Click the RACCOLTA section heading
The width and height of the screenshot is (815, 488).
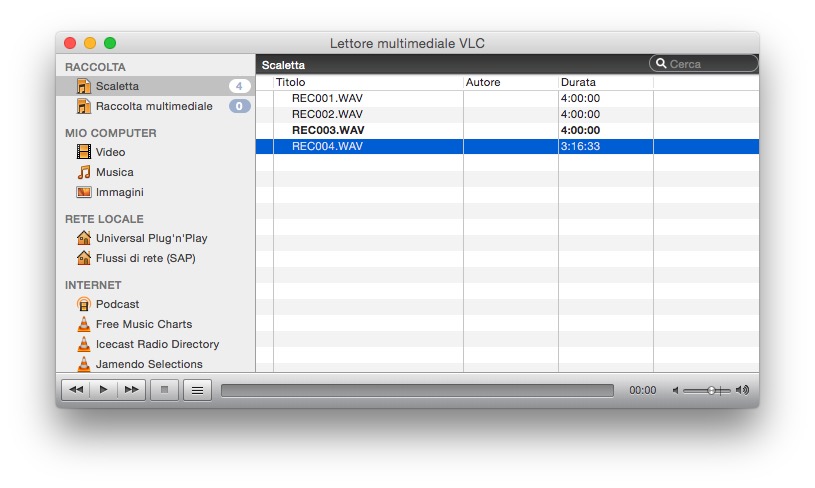pos(95,67)
